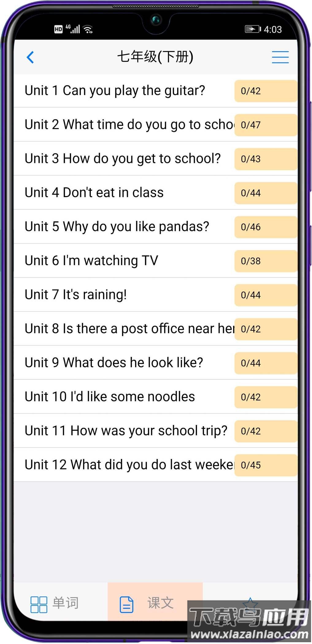312x644 pixels.
Task: Open Unit 10 I'd like some noodles
Action: pyautogui.click(x=110, y=397)
